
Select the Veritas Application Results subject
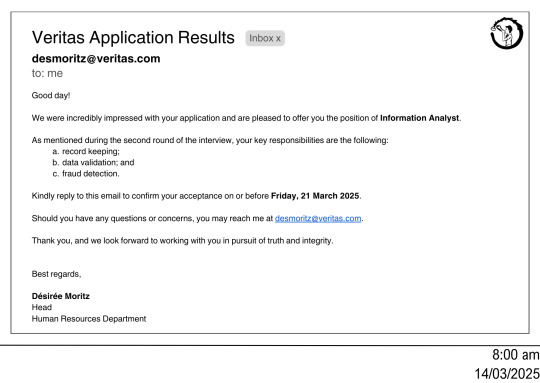click(133, 37)
